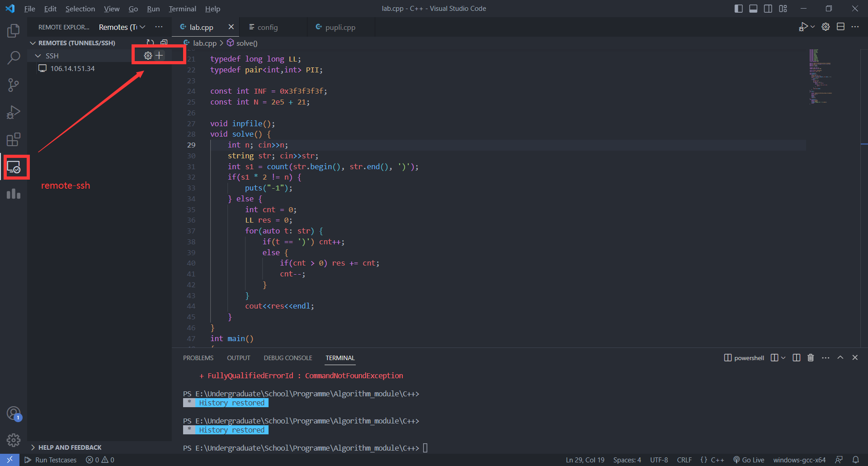868x466 pixels.
Task: Open SSH config file via gear icon
Action: [x=148, y=56]
